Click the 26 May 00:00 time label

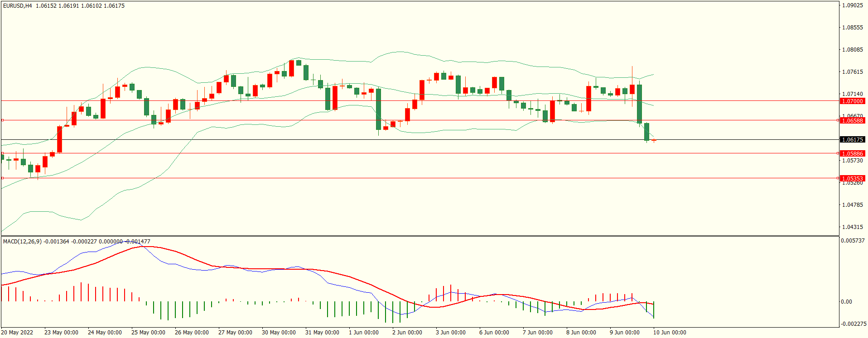(x=192, y=333)
